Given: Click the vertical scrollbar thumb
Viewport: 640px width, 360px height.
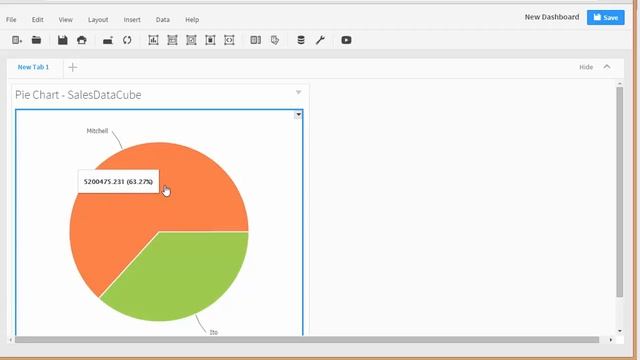Looking at the screenshot, I should click(620, 192).
